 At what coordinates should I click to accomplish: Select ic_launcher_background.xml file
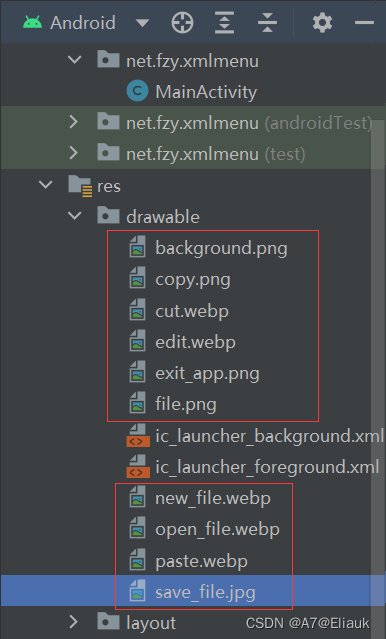pyautogui.click(x=269, y=436)
